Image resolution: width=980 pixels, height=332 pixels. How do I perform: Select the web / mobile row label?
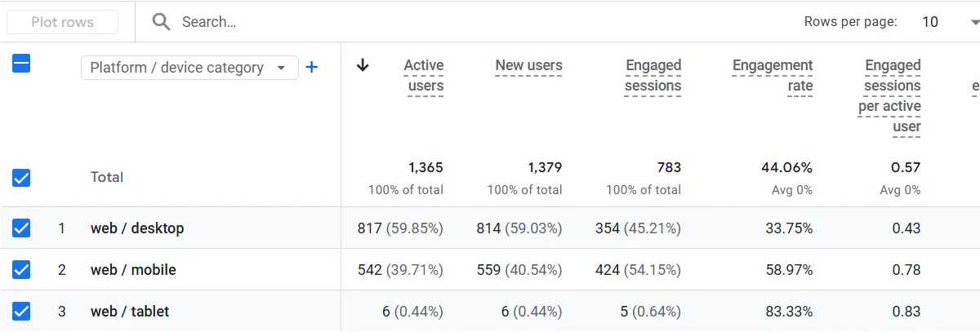(x=133, y=270)
